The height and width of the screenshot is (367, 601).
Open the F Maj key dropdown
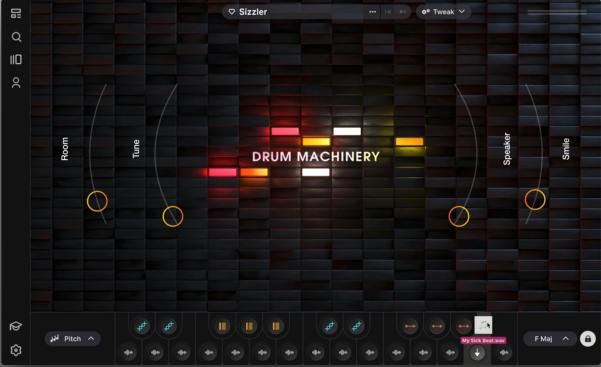(550, 339)
